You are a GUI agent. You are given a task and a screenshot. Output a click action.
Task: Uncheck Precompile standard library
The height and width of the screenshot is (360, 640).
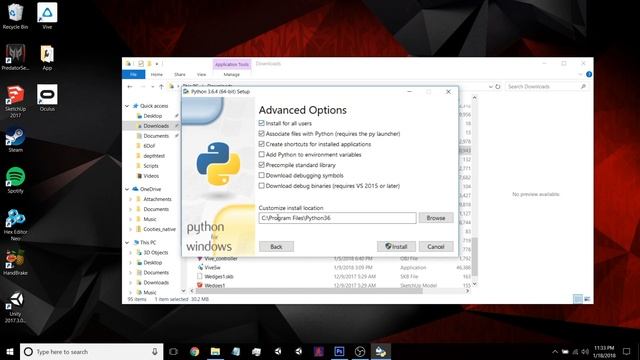click(x=262, y=165)
